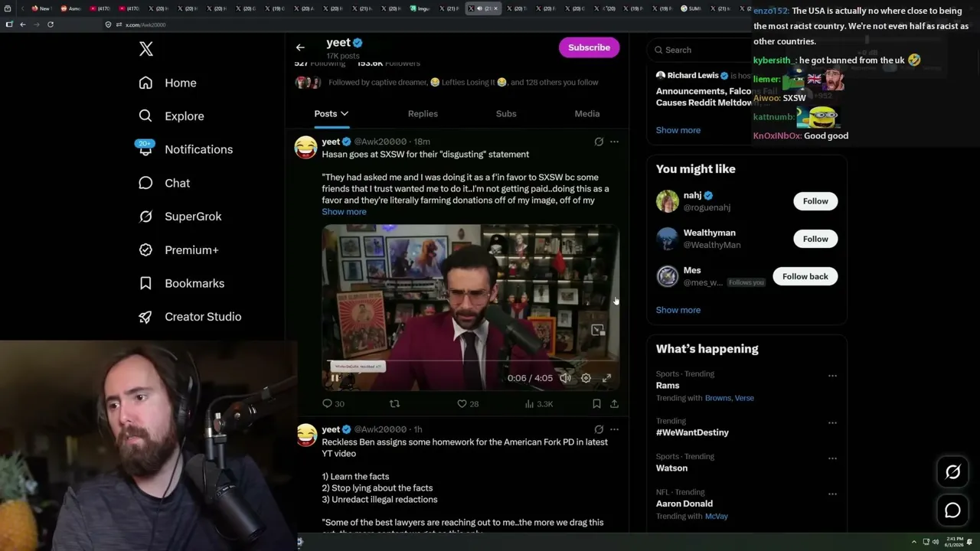980x551 pixels.
Task: Open Chat from the sidebar
Action: tap(164, 183)
